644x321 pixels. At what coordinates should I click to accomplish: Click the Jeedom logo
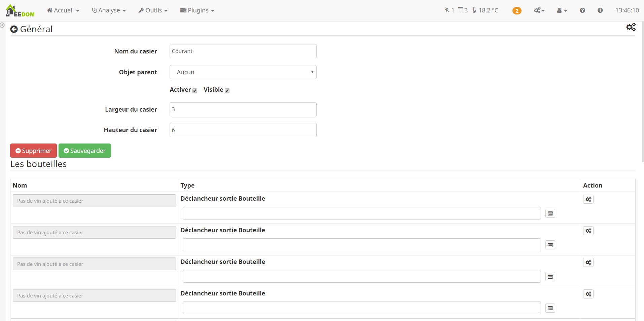pos(20,10)
